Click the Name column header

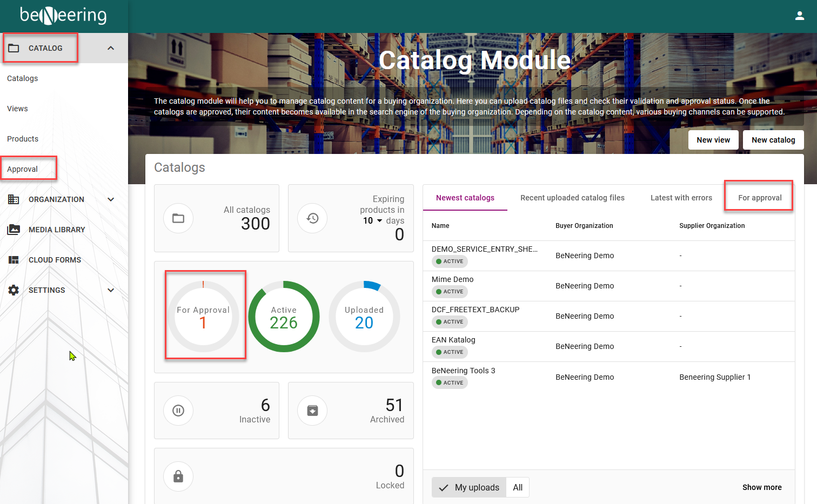pyautogui.click(x=440, y=226)
